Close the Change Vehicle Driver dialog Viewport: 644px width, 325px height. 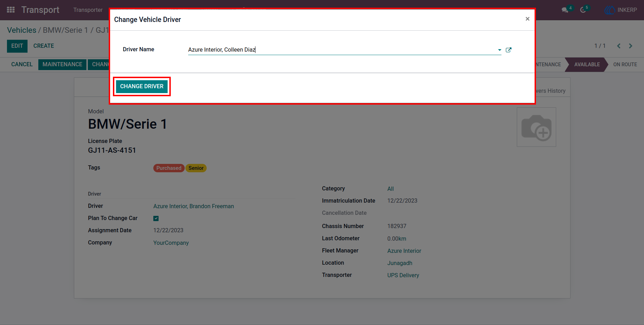tap(528, 19)
